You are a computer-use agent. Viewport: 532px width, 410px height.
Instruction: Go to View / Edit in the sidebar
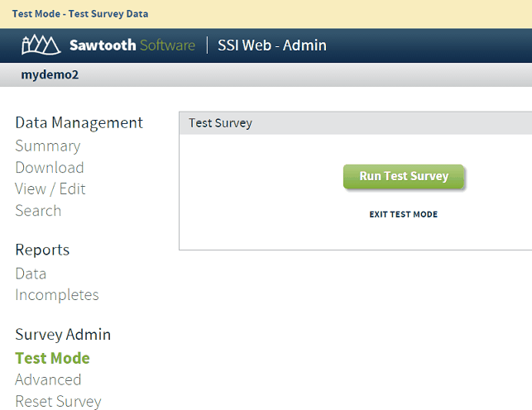[x=50, y=189]
